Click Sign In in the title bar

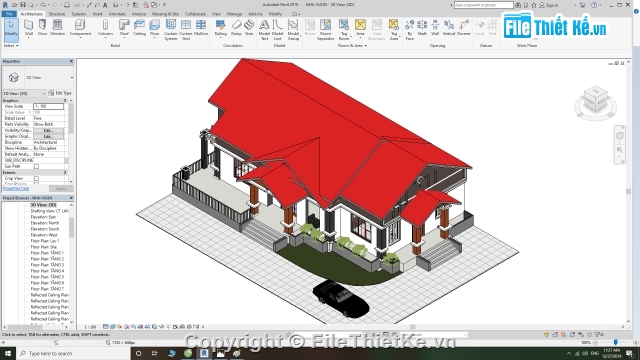(549, 5)
